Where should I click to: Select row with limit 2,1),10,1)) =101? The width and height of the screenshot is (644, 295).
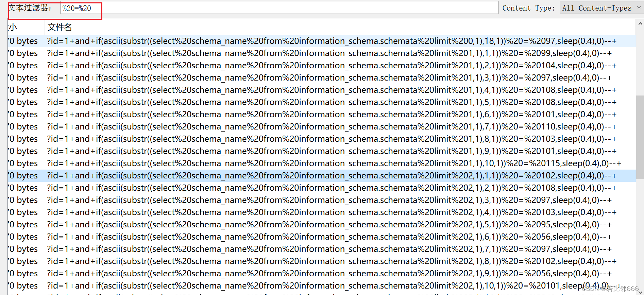[x=322, y=286]
